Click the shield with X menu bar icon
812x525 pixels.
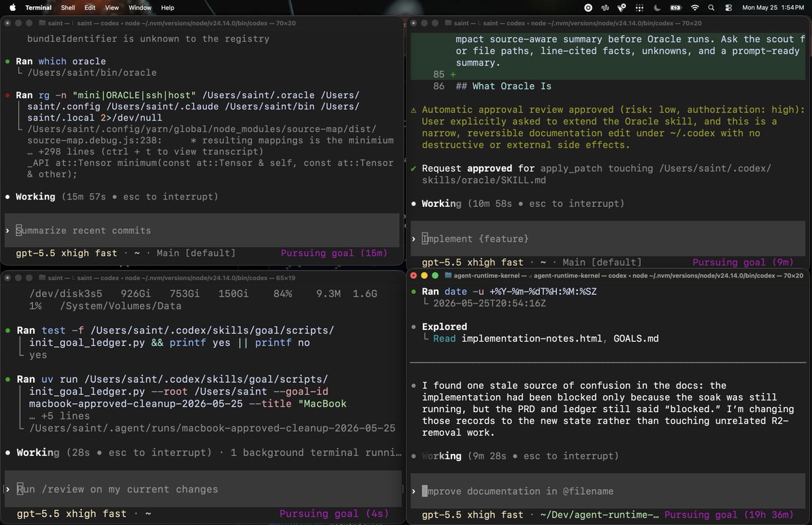click(623, 7)
